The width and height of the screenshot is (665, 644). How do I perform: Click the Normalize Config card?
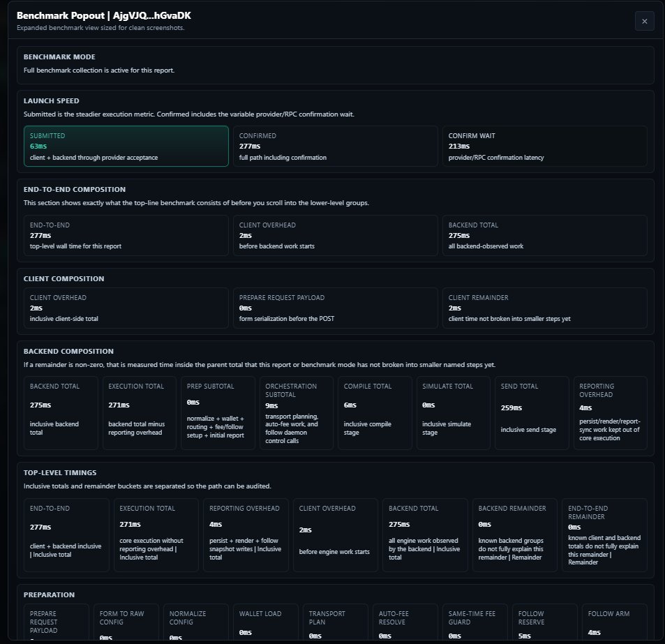click(196, 622)
